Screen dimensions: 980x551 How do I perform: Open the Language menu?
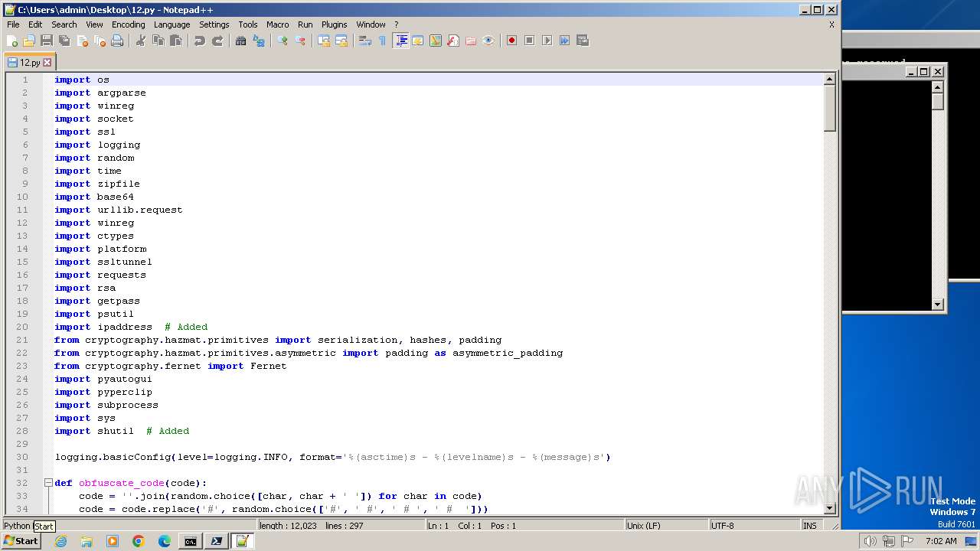pos(171,24)
